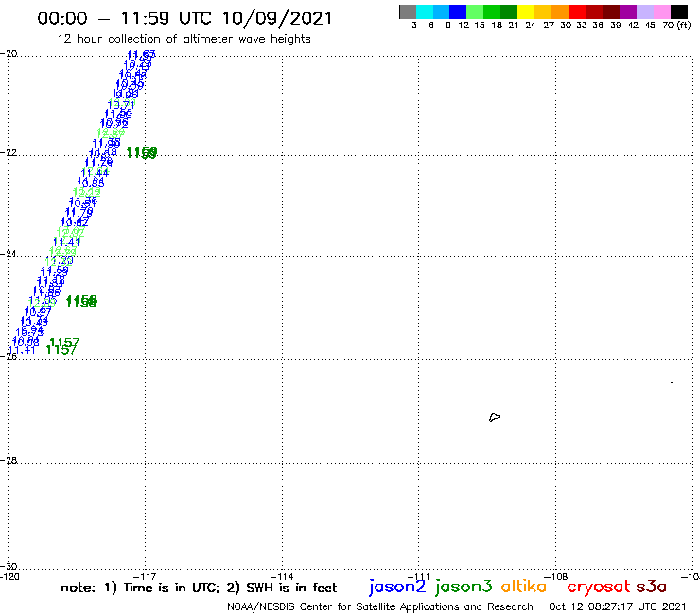The width and height of the screenshot is (700, 615).
Task: Select the pink swatch in the color bar
Action: click(x=661, y=11)
